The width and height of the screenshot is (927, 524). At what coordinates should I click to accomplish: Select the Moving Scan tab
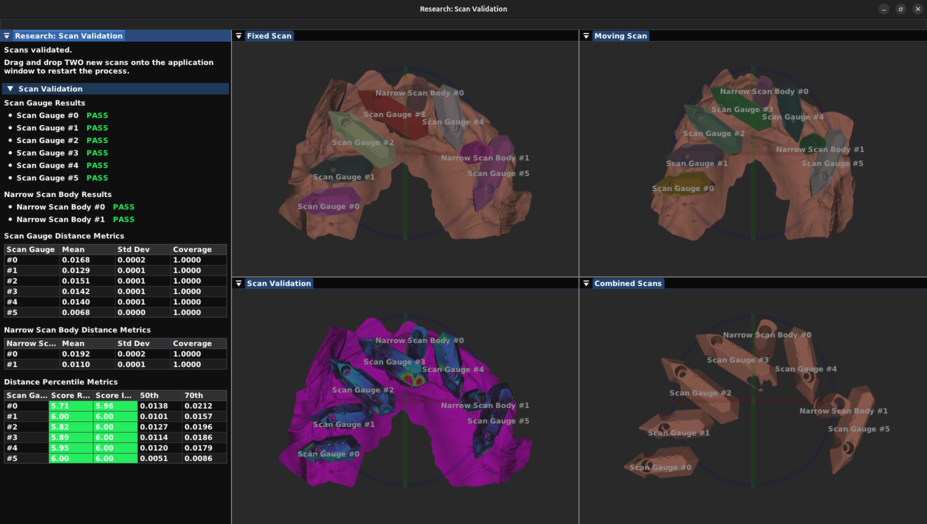point(620,36)
